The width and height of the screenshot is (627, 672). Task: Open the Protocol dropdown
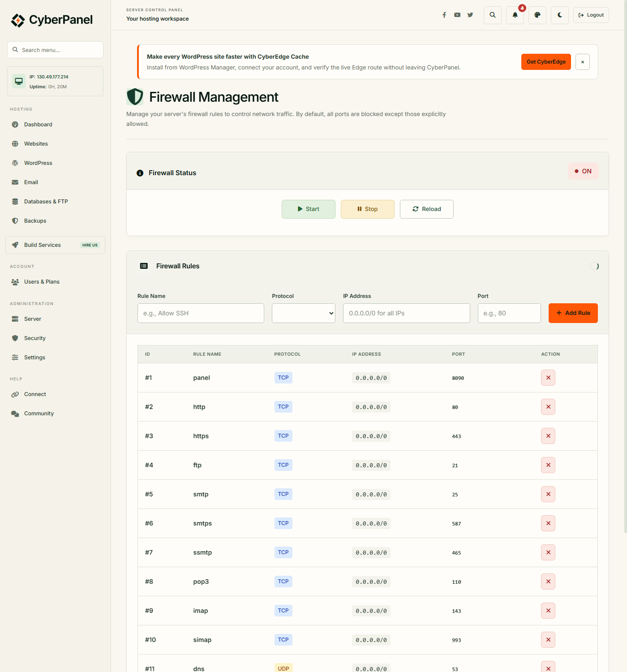(x=304, y=313)
